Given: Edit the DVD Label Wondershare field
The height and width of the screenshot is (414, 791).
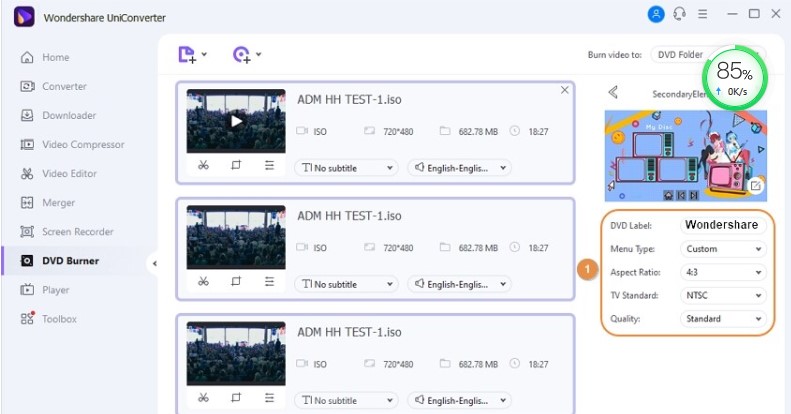Looking at the screenshot, I should pyautogui.click(x=723, y=225).
